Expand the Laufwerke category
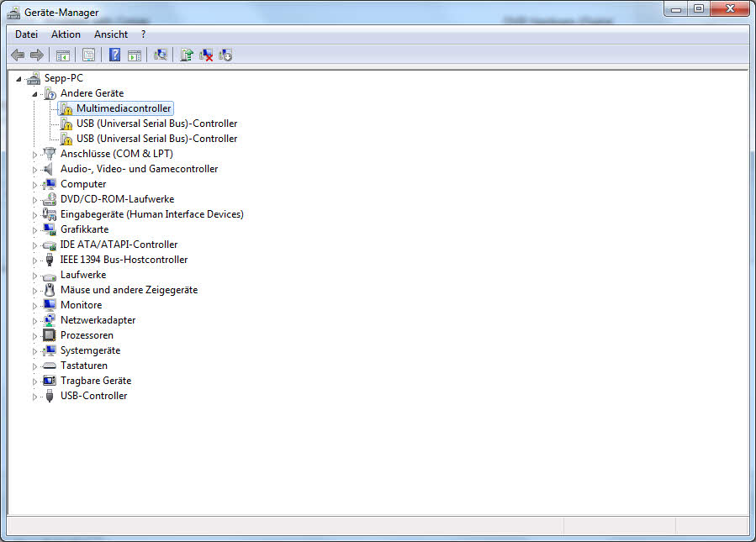Viewport: 756px width, 542px height. [x=34, y=276]
